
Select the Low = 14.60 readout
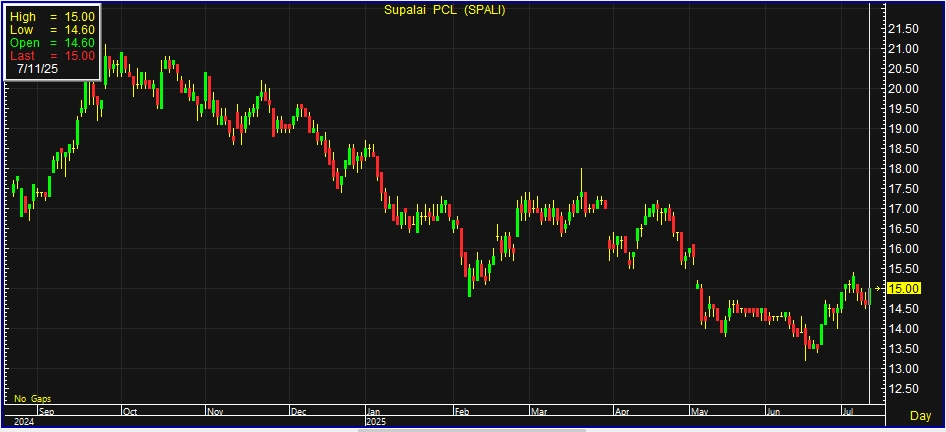click(52, 30)
